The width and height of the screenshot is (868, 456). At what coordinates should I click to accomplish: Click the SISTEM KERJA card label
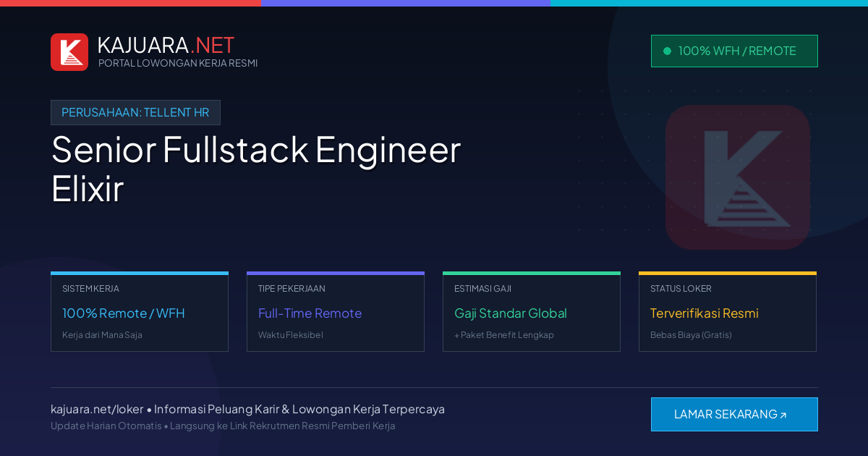pyautogui.click(x=90, y=288)
